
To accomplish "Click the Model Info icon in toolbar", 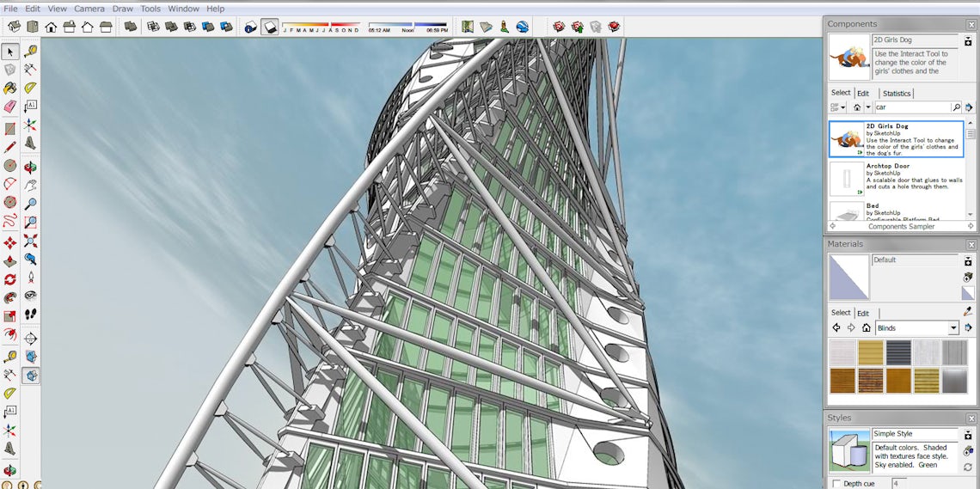I will click(250, 28).
